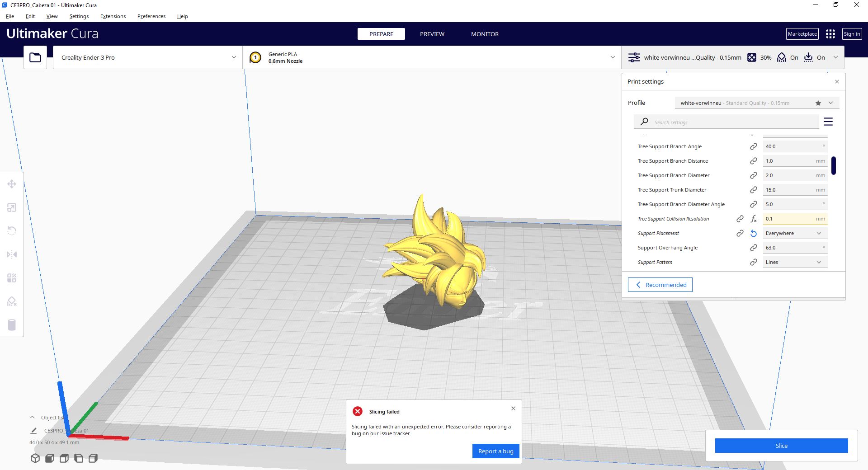
Task: Select the Support Blocker tool
Action: (x=12, y=301)
